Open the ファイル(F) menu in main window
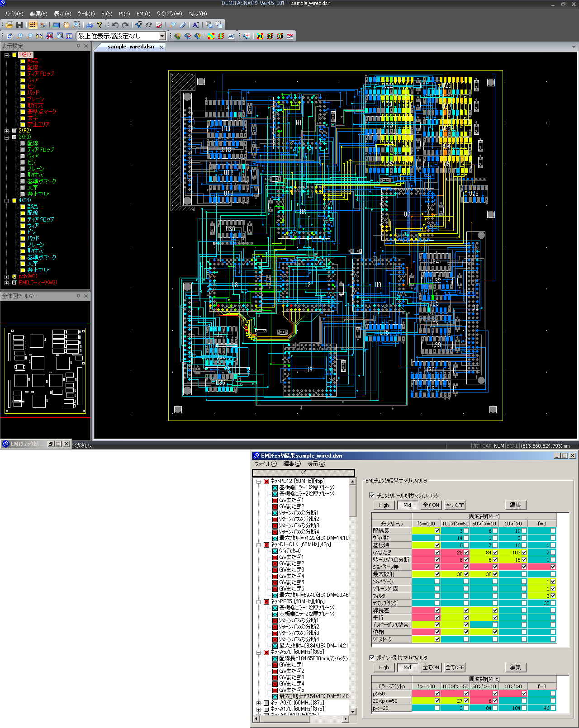The image size is (579, 728). (x=14, y=14)
